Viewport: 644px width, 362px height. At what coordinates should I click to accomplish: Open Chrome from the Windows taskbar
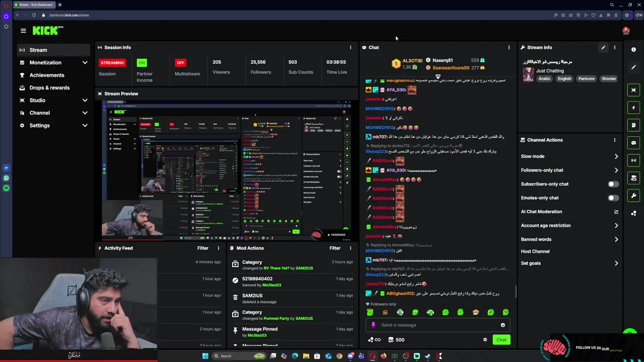(339, 356)
